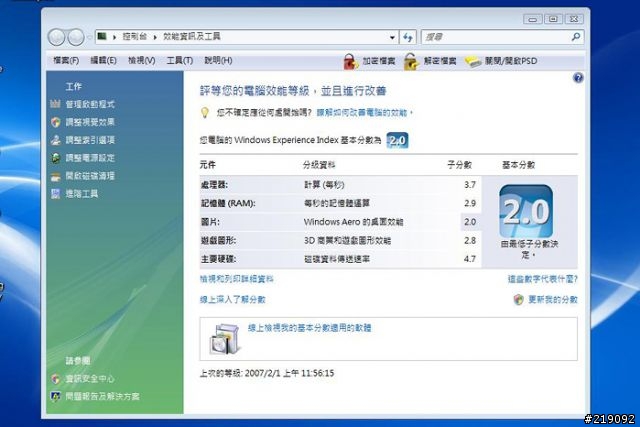Image resolution: width=640 pixels, height=427 pixels.
Task: Click the 子分數 column header
Action: click(460, 165)
